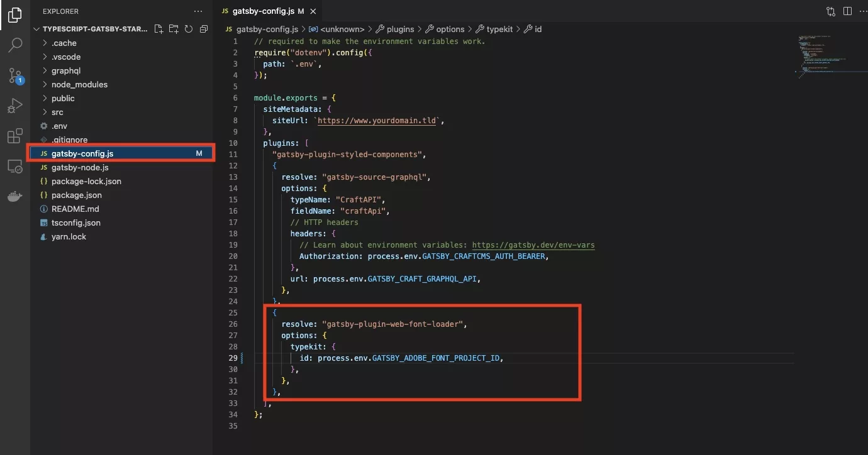Collapse all folders in Explorer

pos(204,29)
